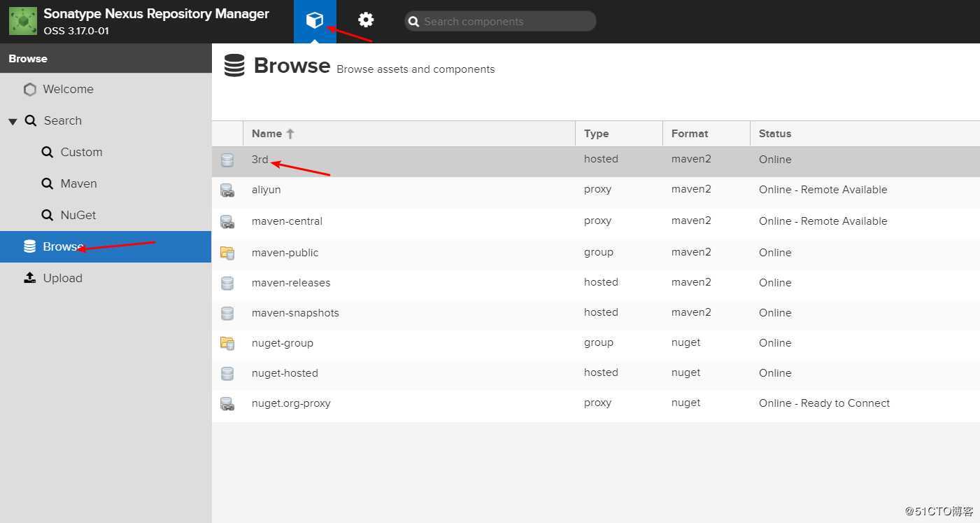The image size is (980, 523).
Task: Click the maven-snapshots hosted icon
Action: pos(227,314)
